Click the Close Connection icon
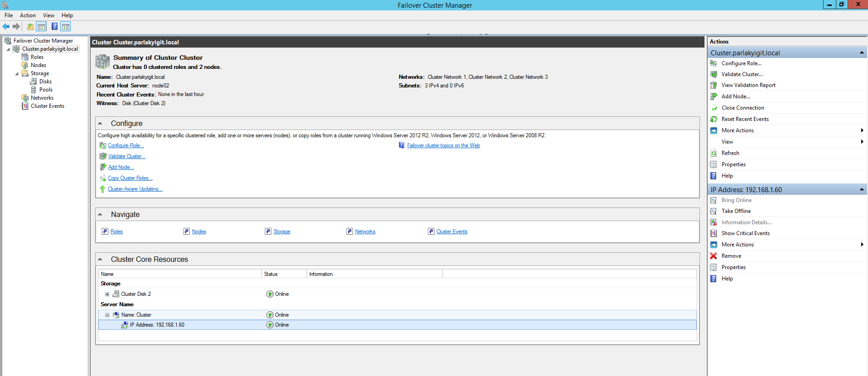Viewport: 868px width, 376px height. [714, 108]
